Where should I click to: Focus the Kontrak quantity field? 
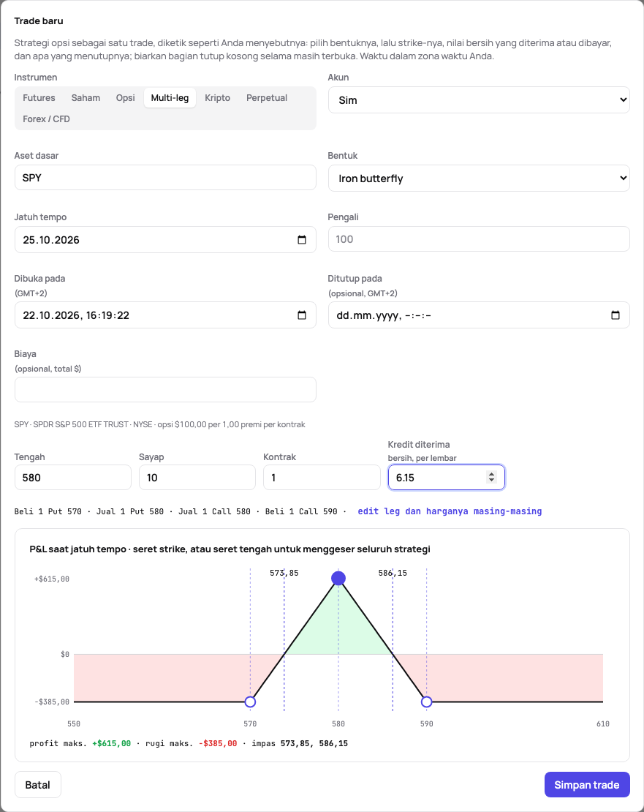point(322,478)
